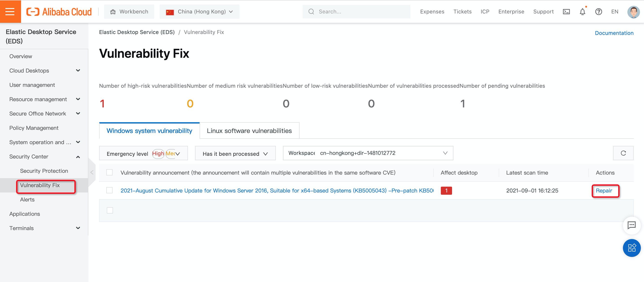Tick the empty bottom row checkbox
Screen dimensions: 644x282
[110, 210]
